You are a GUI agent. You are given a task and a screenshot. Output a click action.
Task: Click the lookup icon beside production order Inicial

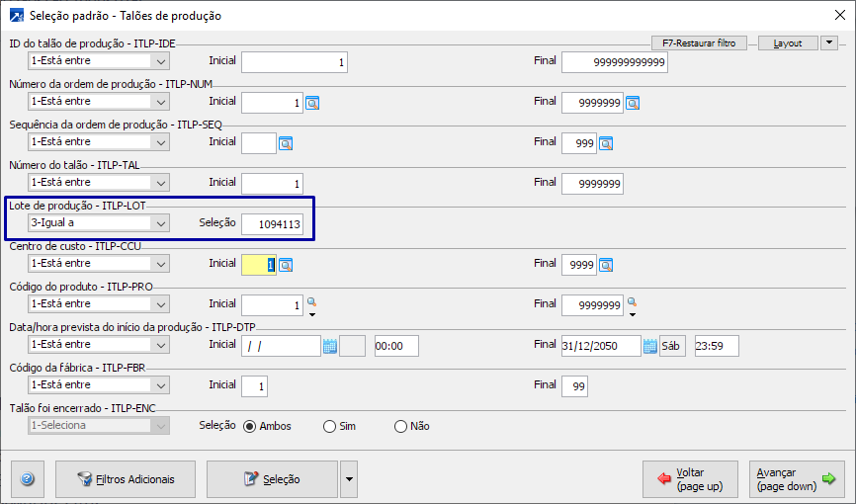pyautogui.click(x=312, y=102)
